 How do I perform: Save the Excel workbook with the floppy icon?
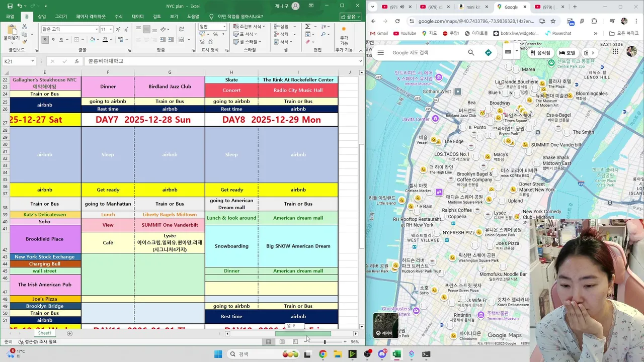[10, 6]
